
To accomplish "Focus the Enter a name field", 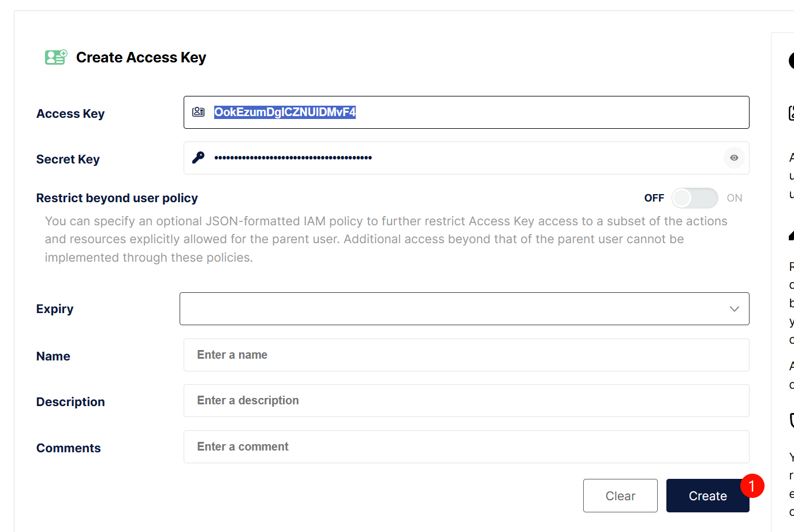I will 466,355.
